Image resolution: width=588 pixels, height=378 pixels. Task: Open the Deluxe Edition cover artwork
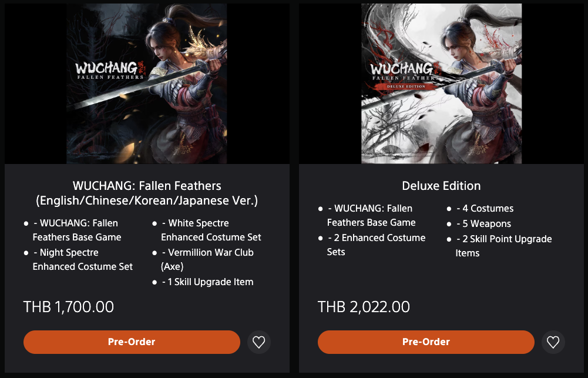441,83
